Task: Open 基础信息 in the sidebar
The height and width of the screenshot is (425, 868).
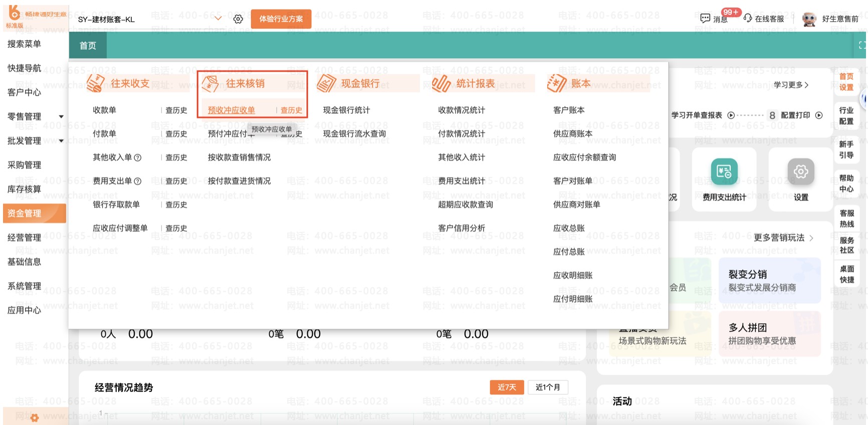Action: click(x=24, y=262)
